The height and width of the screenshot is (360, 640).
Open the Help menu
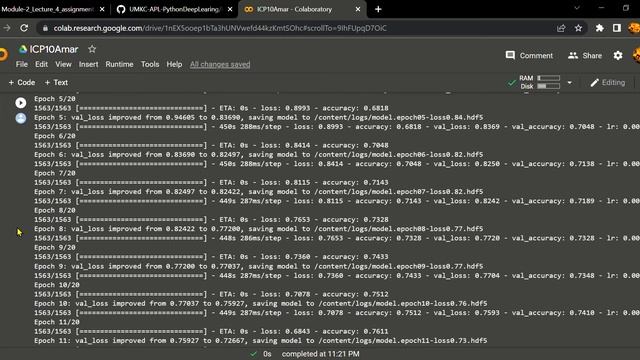pos(174,64)
